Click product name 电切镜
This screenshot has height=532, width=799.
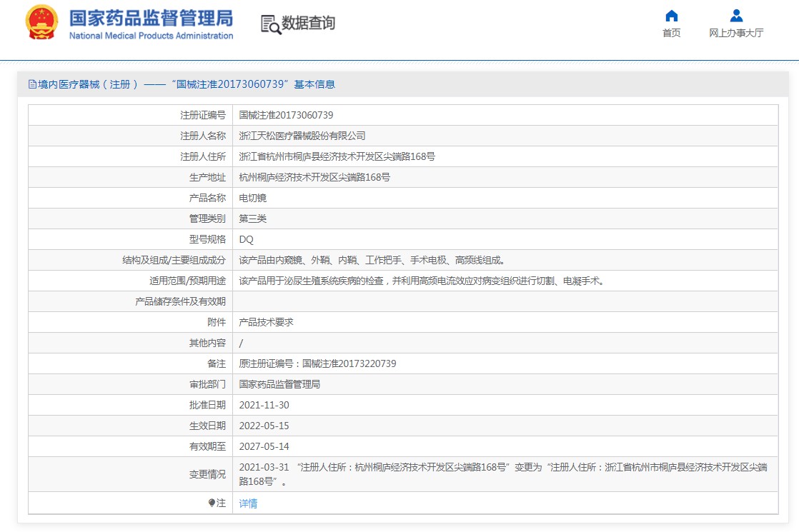(253, 198)
